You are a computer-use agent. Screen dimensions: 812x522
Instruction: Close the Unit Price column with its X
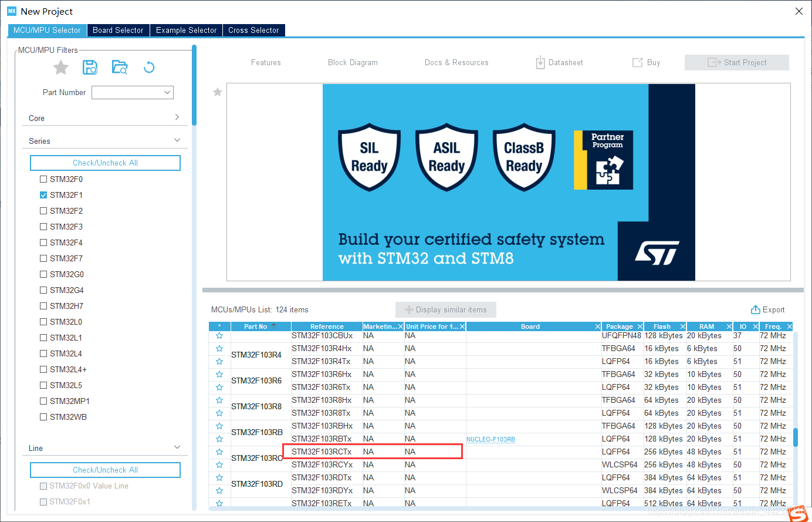click(x=462, y=326)
